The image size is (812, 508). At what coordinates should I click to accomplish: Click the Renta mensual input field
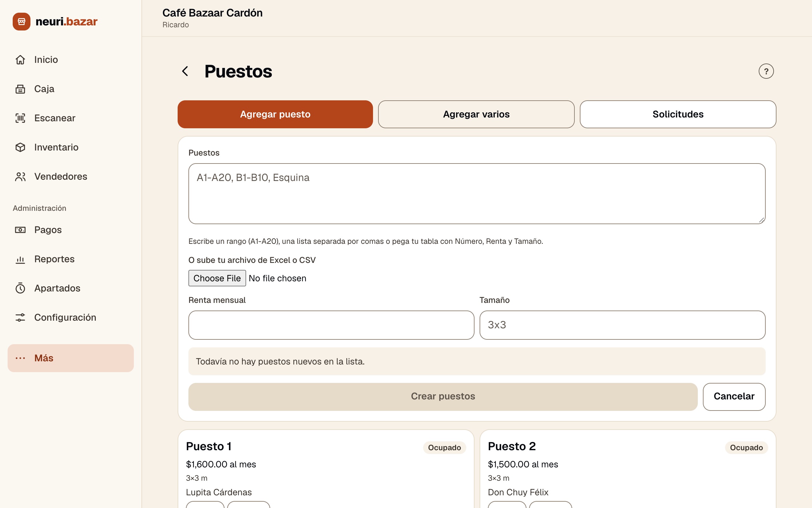[331, 325]
